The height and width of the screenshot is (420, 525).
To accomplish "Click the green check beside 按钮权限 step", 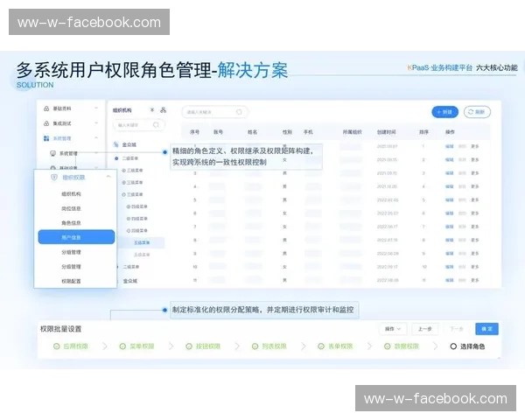I will (x=189, y=346).
